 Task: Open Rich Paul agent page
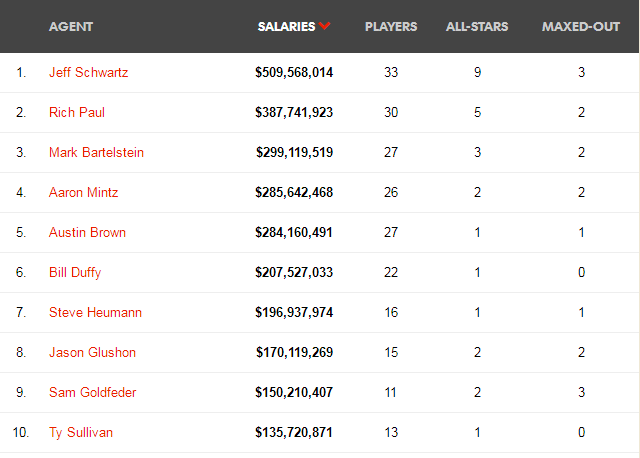tap(77, 112)
